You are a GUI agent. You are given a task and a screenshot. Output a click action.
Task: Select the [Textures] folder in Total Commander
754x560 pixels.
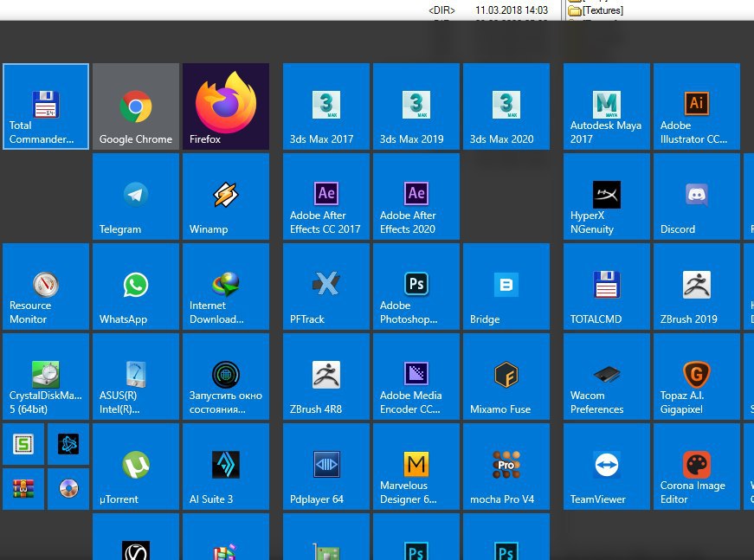coord(596,10)
